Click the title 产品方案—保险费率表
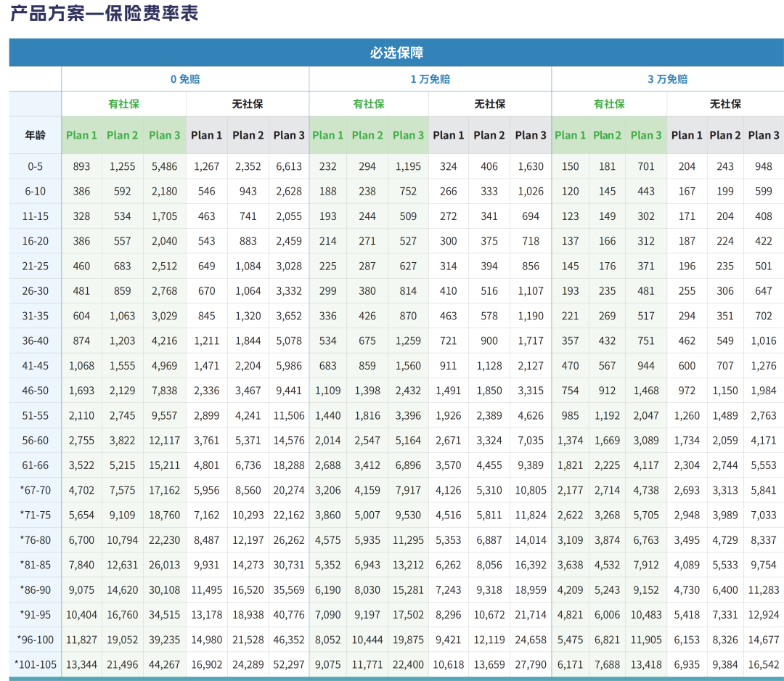Screen dimensions: 784x681 pyautogui.click(x=104, y=13)
